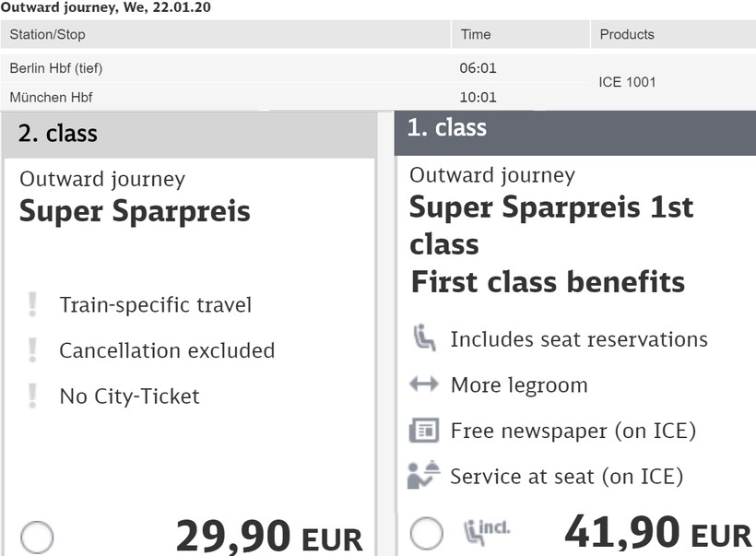Screen dimensions: 756x556
Task: Click the München Hbf station
Action: pos(51,97)
